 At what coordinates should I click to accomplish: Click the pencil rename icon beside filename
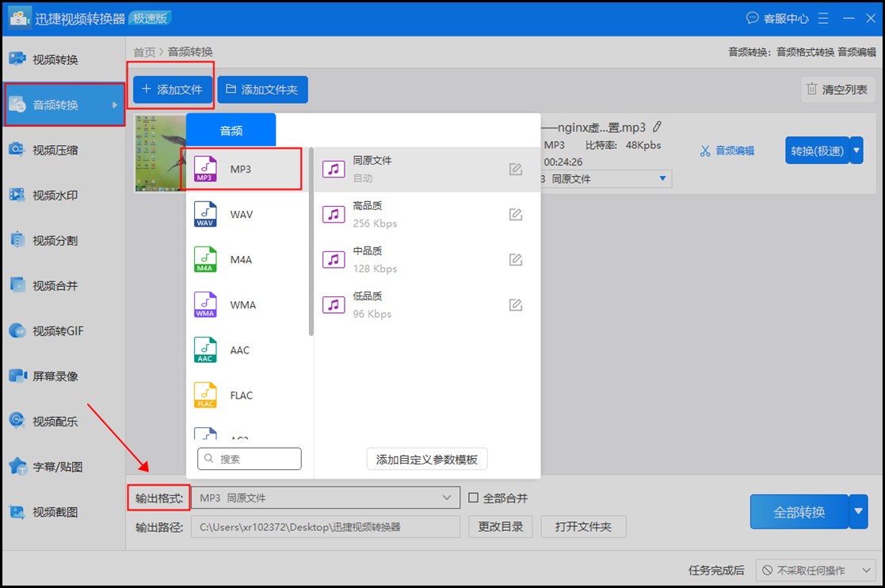657,127
